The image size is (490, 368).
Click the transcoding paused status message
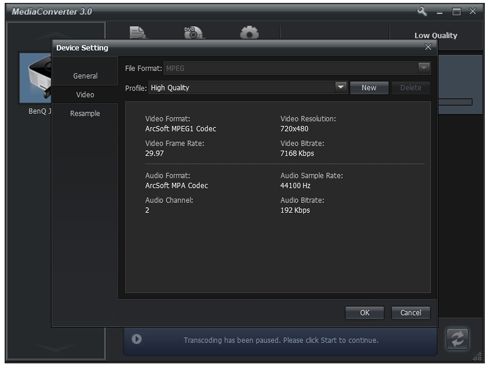tap(281, 340)
